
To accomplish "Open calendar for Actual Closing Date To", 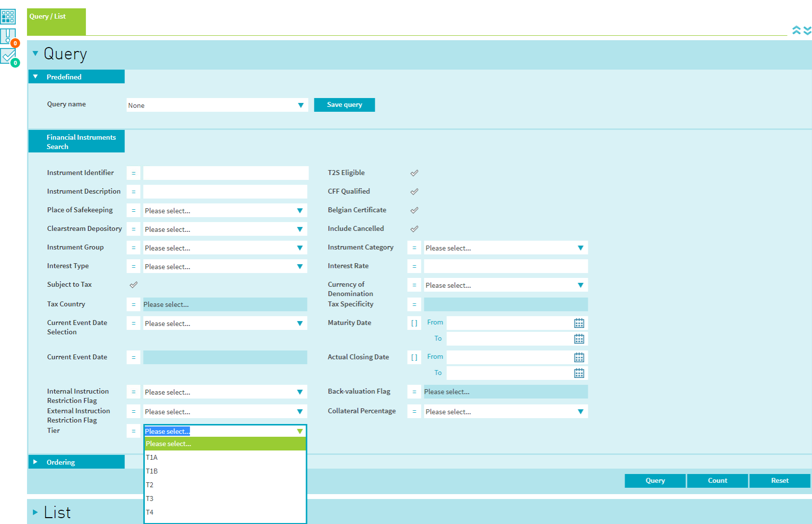I will click(579, 373).
